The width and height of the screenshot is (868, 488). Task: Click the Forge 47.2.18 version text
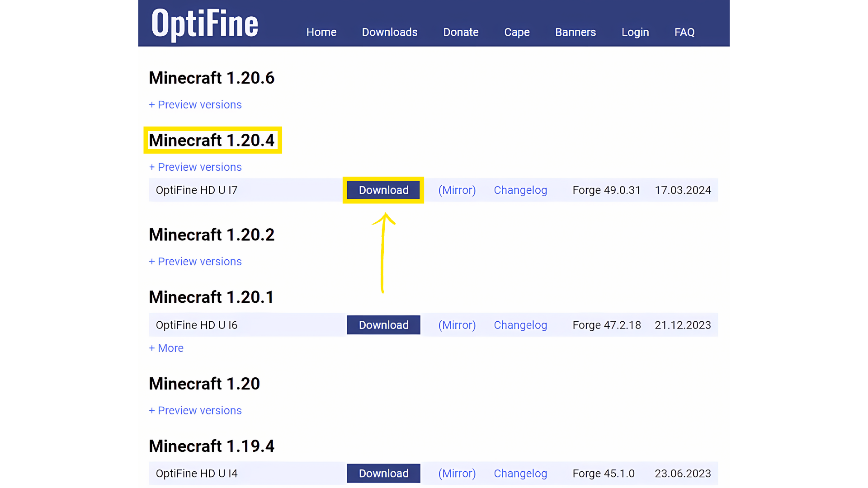(607, 325)
